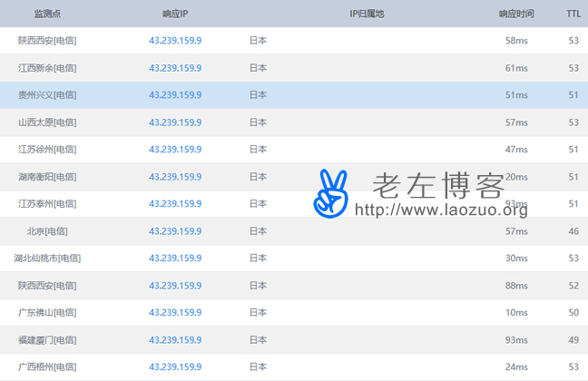588x381 pixels.
Task: Open the 43.239.159.9 link for 山西太原[电信]
Action: click(175, 122)
